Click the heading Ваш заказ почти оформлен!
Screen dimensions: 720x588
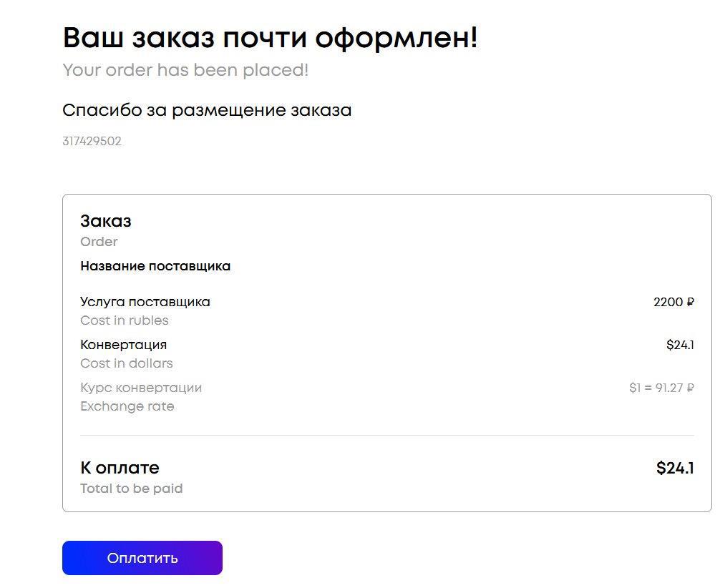click(x=270, y=37)
